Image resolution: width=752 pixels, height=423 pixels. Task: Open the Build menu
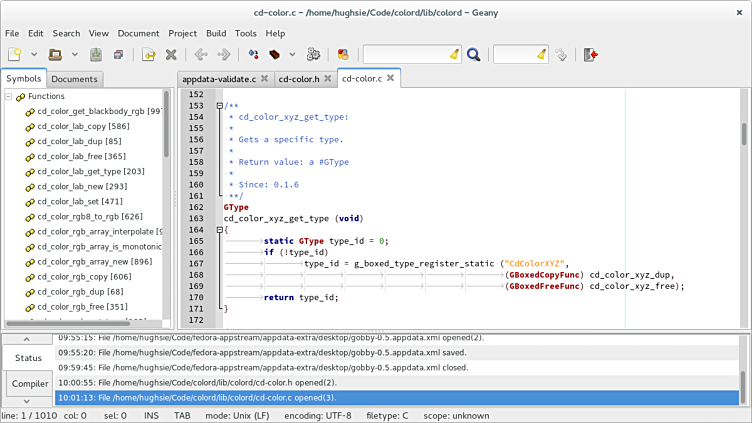coord(216,33)
